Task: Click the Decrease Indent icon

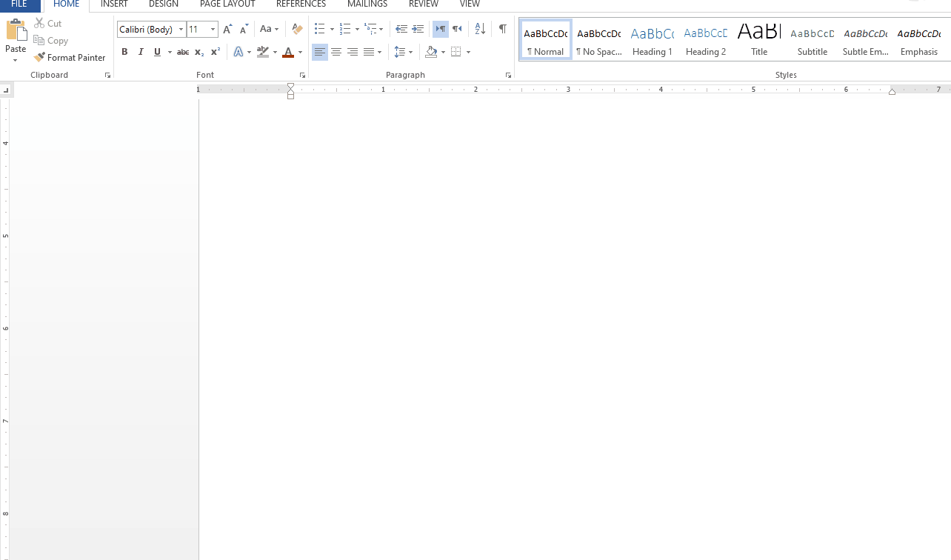Action: click(401, 30)
